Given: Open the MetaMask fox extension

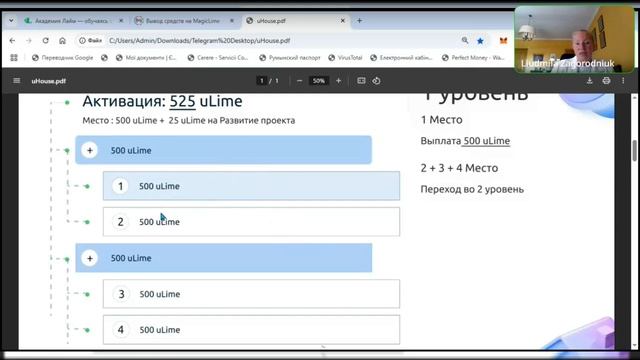Looking at the screenshot, I should (x=503, y=40).
